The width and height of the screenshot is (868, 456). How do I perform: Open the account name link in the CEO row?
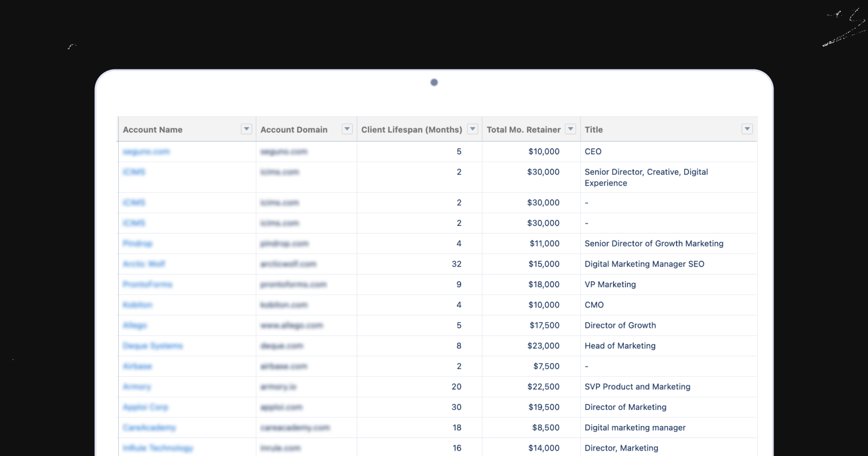[146, 151]
